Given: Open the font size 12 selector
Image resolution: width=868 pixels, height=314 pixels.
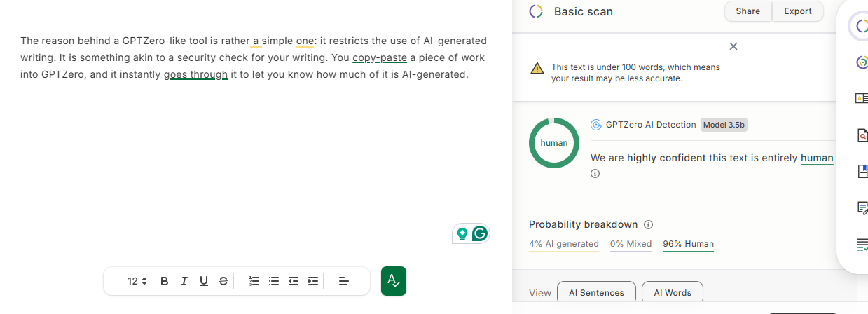Looking at the screenshot, I should coord(137,281).
